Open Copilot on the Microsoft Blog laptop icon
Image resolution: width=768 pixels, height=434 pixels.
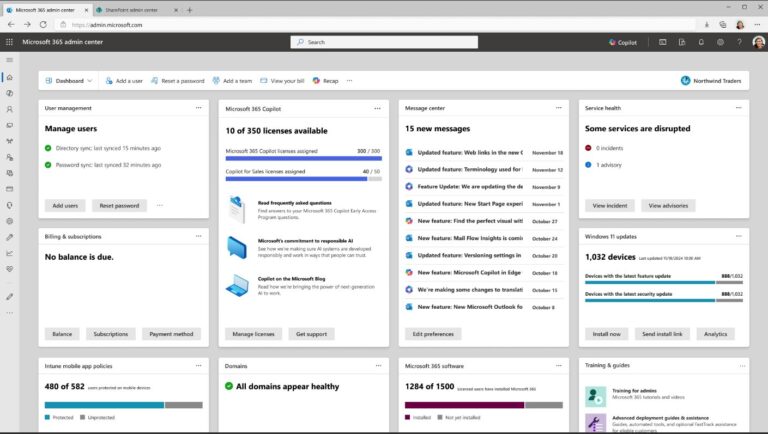[x=237, y=286]
